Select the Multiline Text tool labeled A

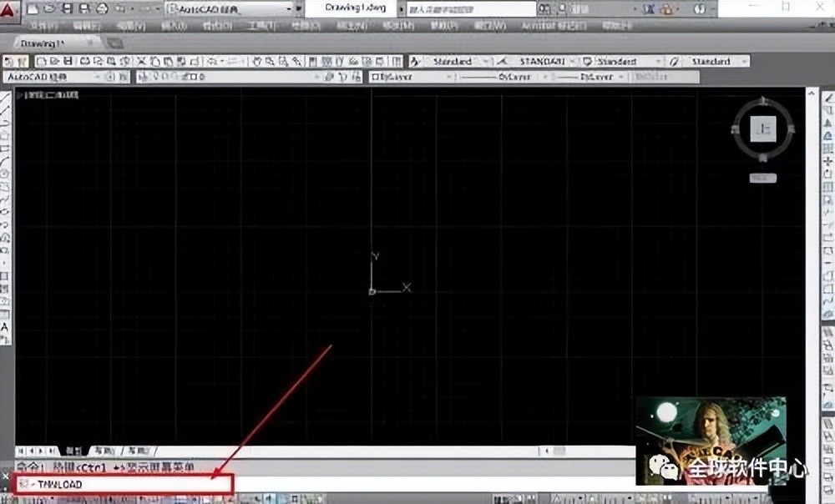[x=5, y=327]
